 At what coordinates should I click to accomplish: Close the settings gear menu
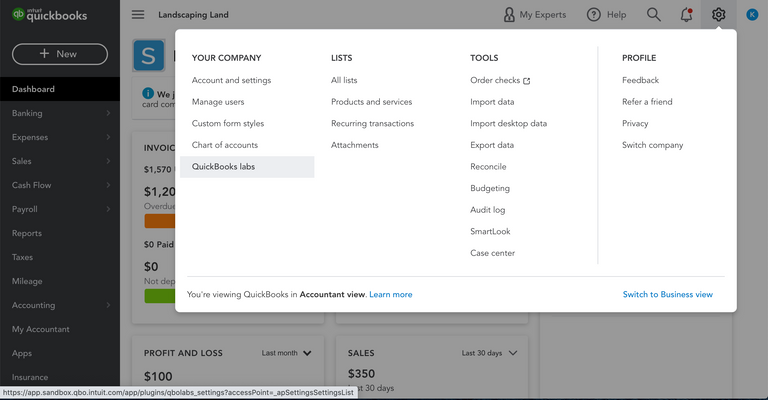coord(719,15)
